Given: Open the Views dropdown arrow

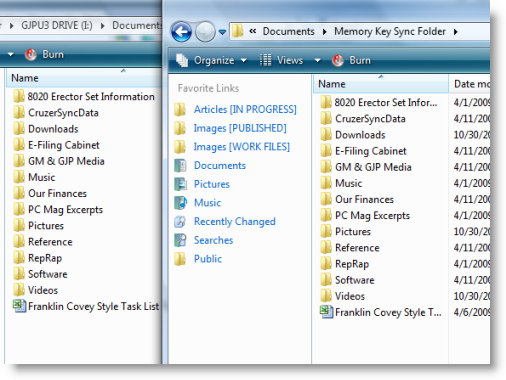Looking at the screenshot, I should (x=318, y=60).
